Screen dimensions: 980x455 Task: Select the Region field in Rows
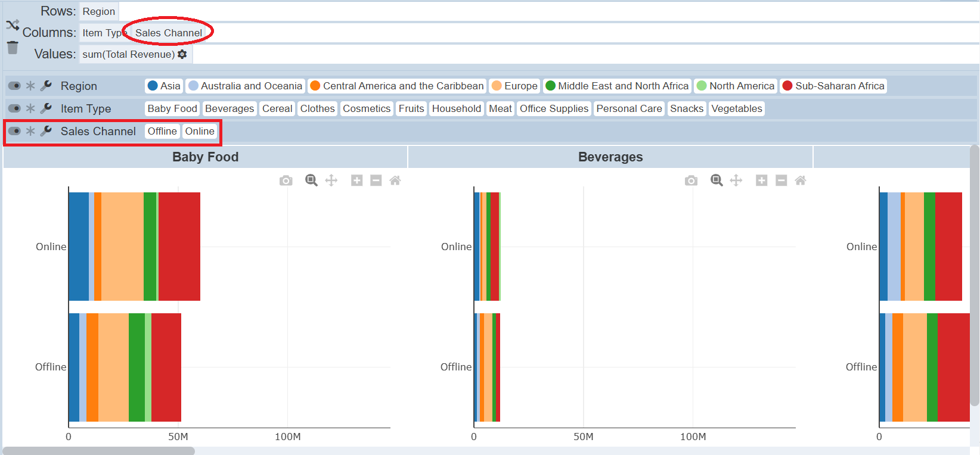click(x=98, y=11)
